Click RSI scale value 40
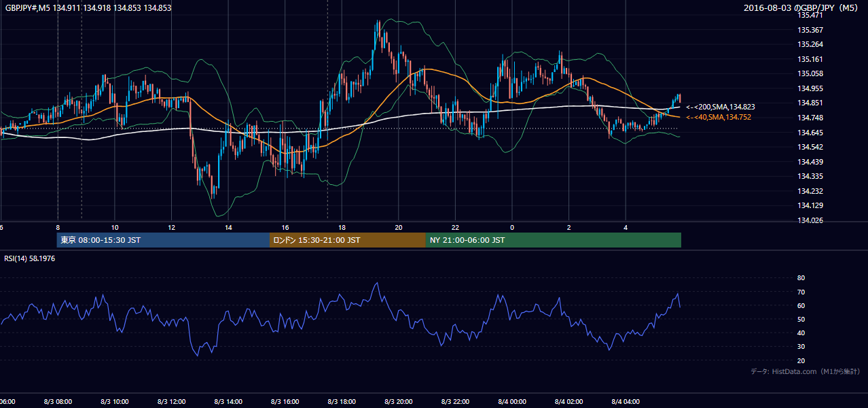 coord(801,333)
